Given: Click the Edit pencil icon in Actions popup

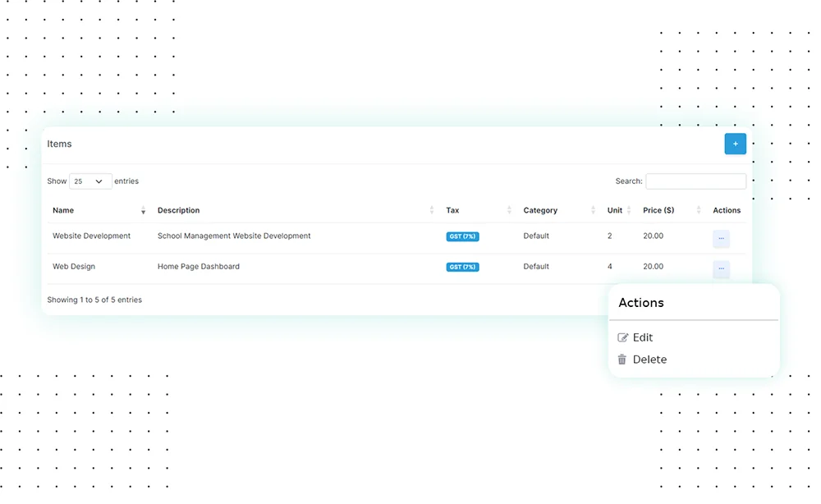Looking at the screenshot, I should coord(621,337).
